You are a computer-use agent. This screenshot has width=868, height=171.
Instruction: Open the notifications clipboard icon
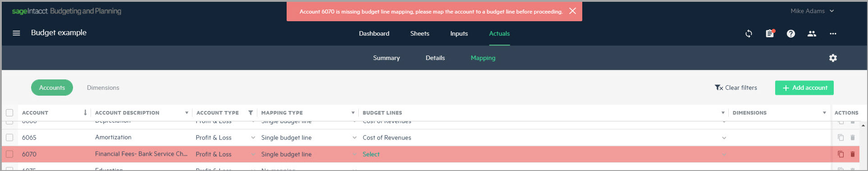point(770,33)
